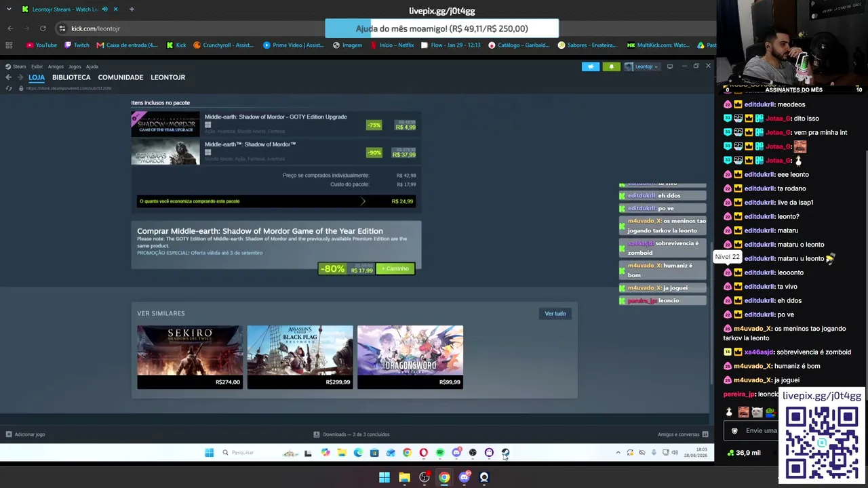
Task: Open the Middle-earth™: Shadow of Mordor™ item link
Action: (250, 144)
